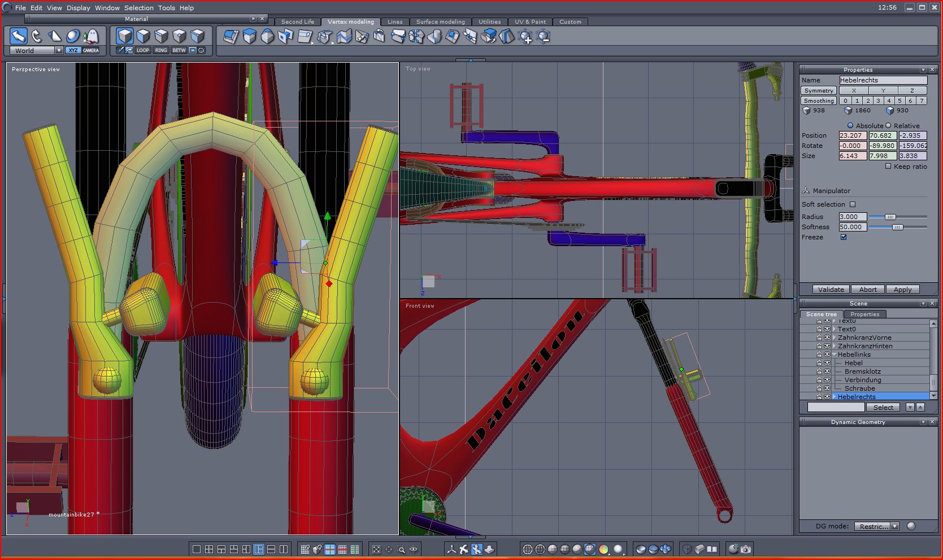Switch to the Surface modeling tab
943x560 pixels.
tap(440, 22)
